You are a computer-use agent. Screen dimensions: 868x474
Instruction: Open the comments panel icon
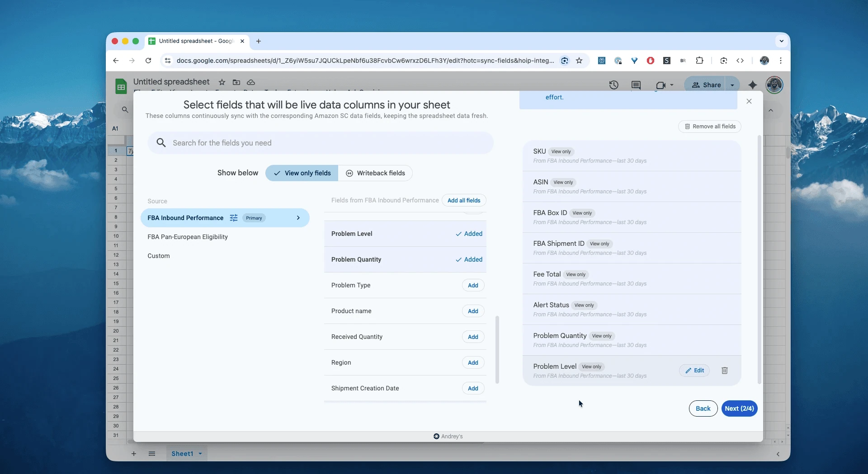click(636, 85)
